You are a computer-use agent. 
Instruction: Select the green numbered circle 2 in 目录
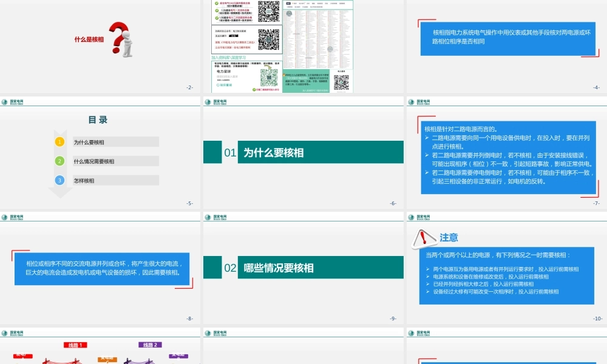59,161
